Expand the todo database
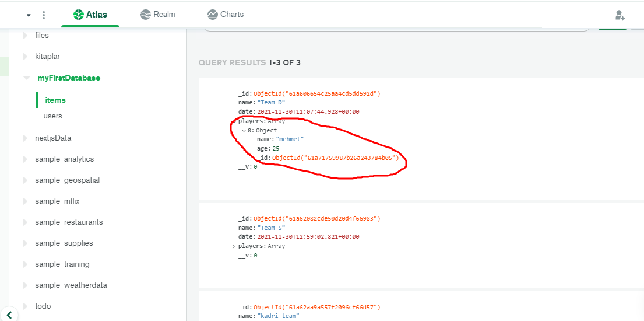Image resolution: width=644 pixels, height=321 pixels. coord(26,306)
